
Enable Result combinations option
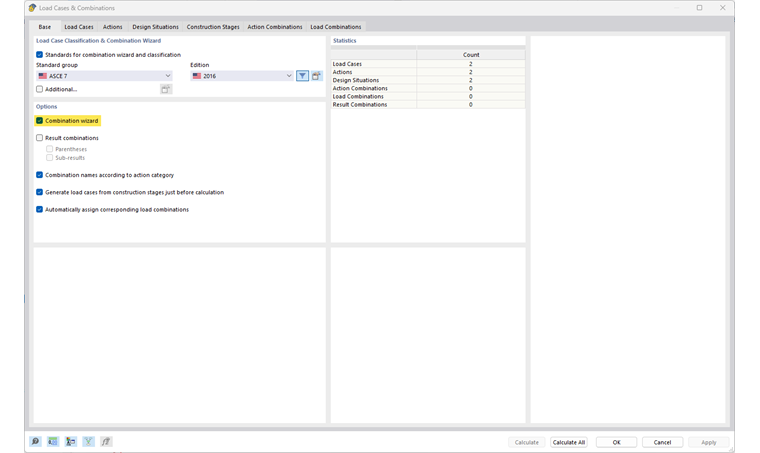[x=40, y=138]
